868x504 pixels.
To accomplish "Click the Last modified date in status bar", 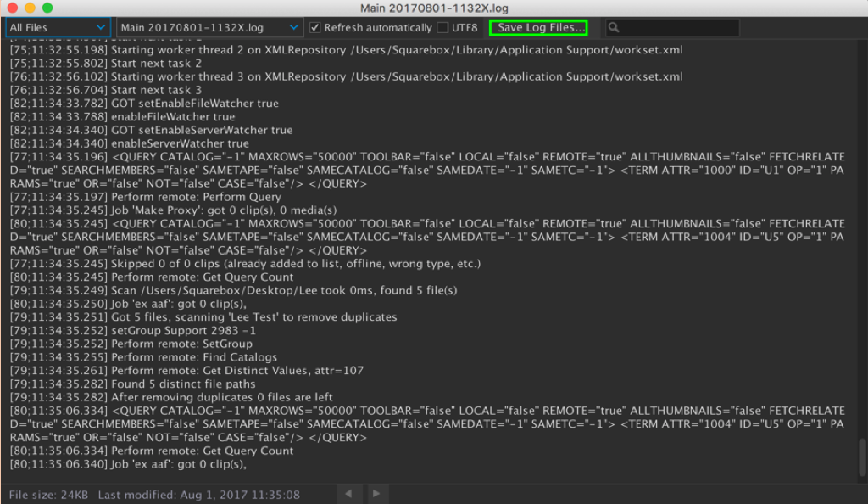I will pos(198,495).
